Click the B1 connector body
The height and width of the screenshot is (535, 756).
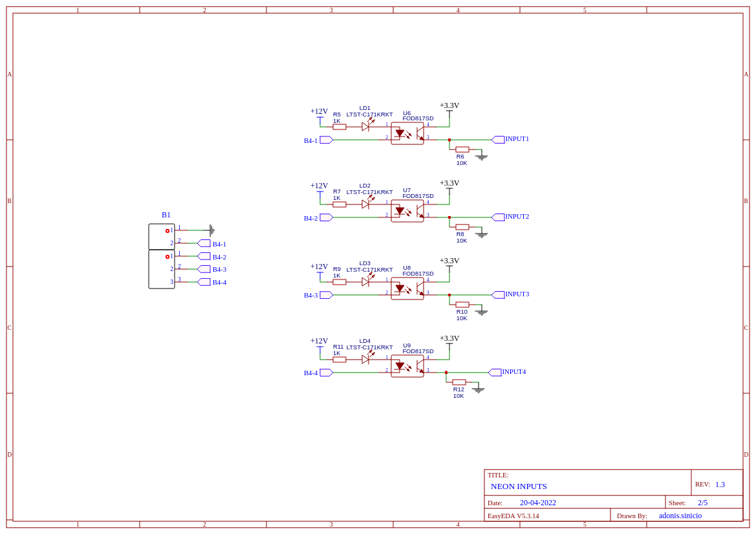pyautogui.click(x=162, y=256)
